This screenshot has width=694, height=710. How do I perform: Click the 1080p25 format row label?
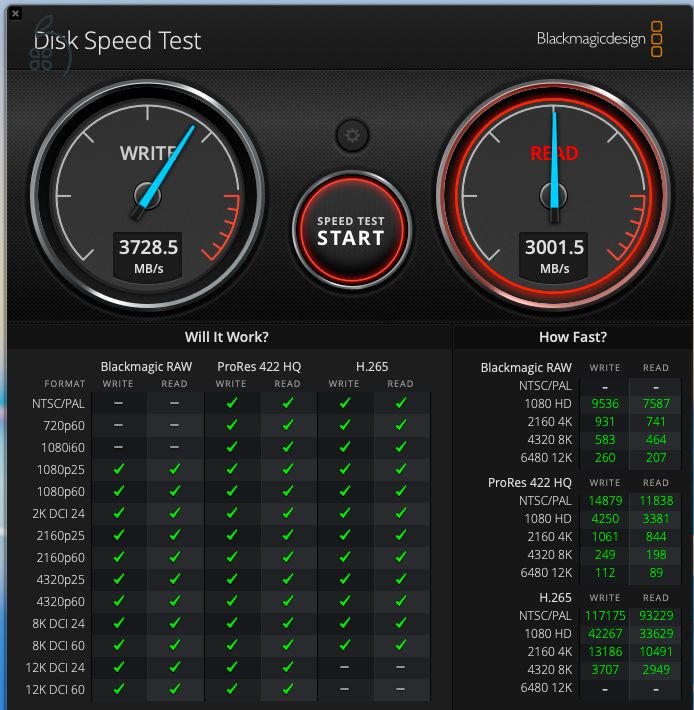pyautogui.click(x=61, y=470)
